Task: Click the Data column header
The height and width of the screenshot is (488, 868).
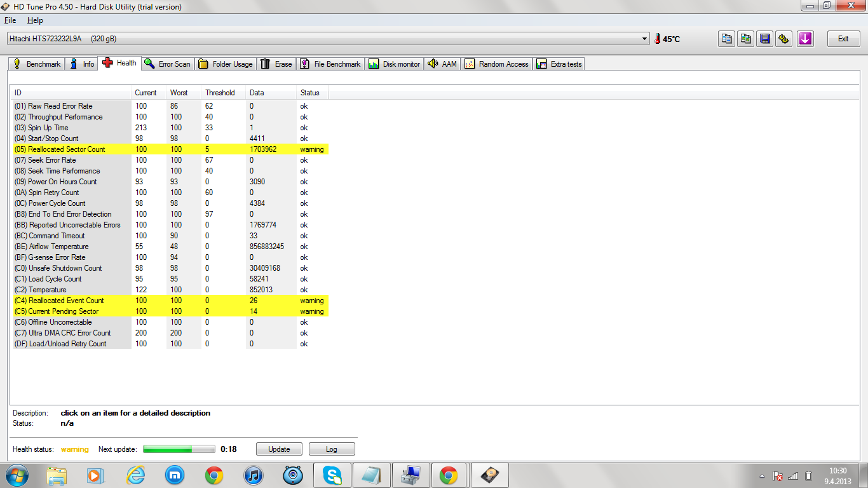Action: point(271,93)
